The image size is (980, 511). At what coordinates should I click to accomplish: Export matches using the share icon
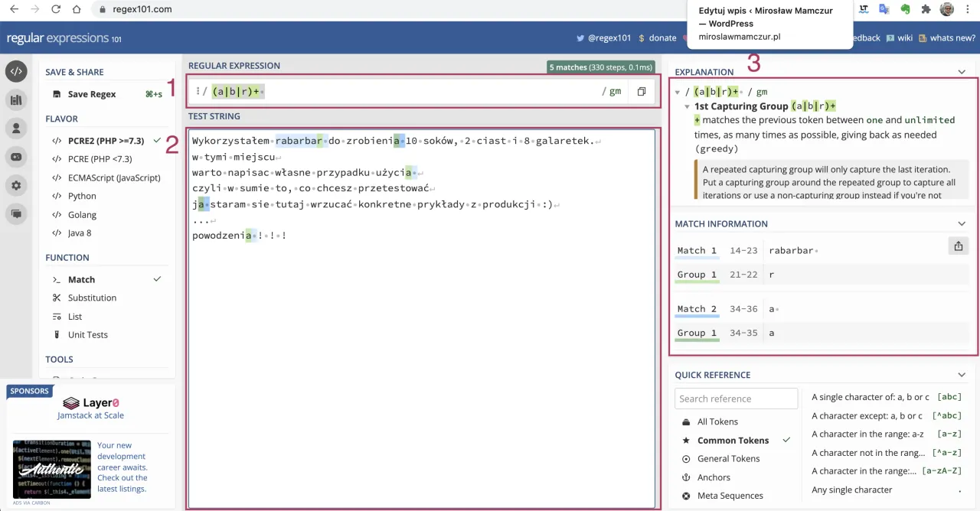coord(958,246)
